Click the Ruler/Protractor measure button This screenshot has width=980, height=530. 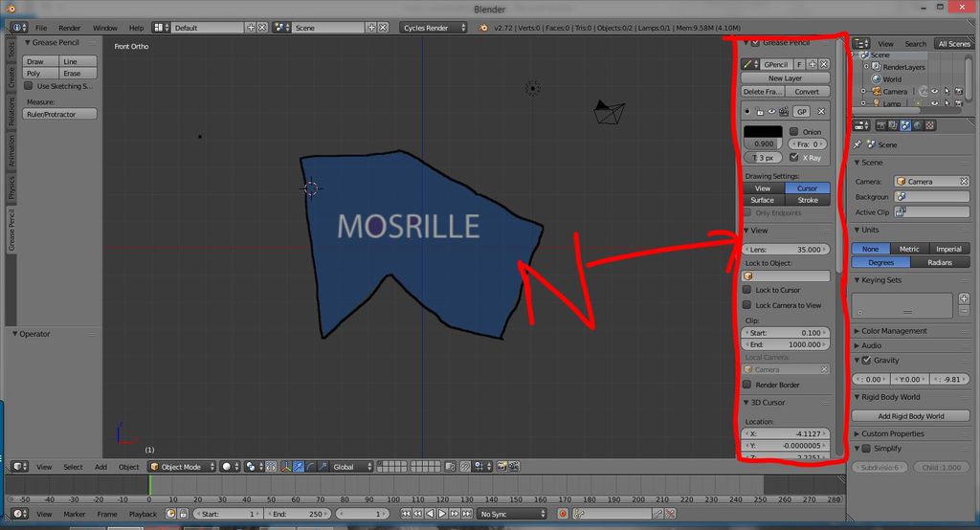[60, 114]
